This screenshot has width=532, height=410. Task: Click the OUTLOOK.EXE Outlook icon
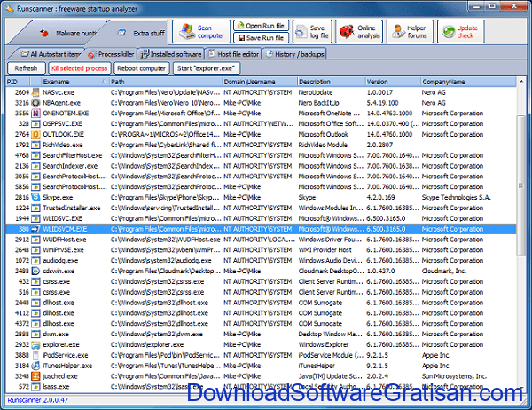coord(35,135)
